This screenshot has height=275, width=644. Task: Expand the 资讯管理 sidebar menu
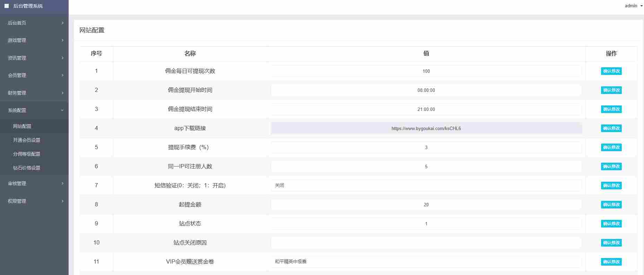34,58
